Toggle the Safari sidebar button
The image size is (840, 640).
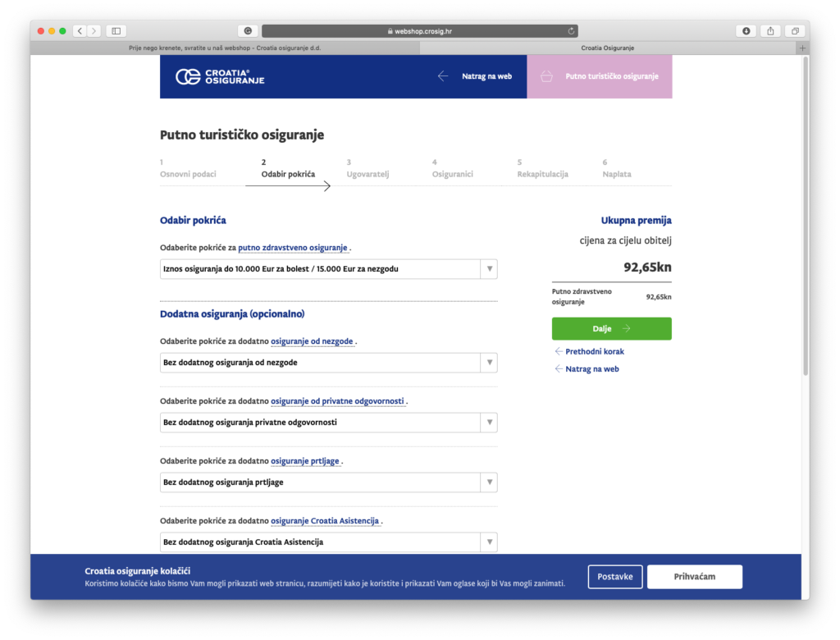click(x=116, y=31)
